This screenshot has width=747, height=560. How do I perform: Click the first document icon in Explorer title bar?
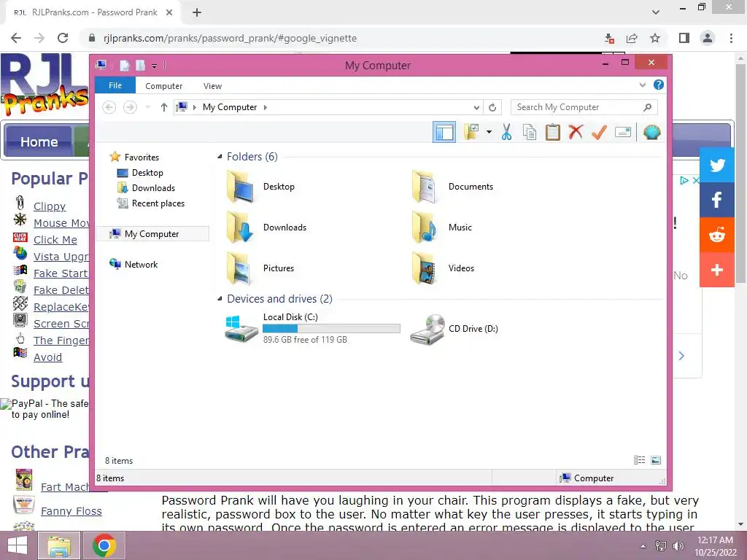[x=124, y=65]
